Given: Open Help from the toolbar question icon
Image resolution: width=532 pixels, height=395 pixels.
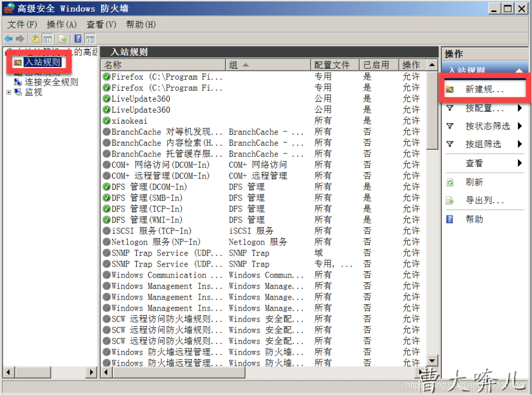Looking at the screenshot, I should tap(78, 39).
